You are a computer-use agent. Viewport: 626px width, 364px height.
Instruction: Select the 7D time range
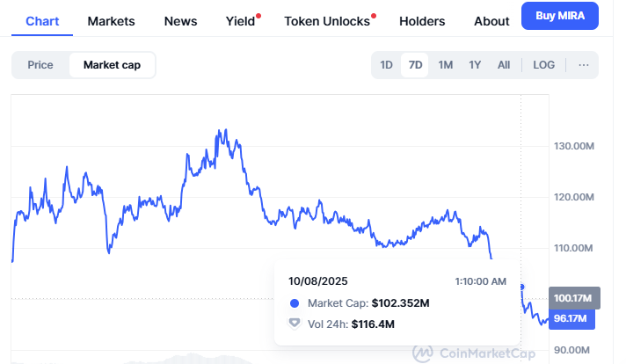pyautogui.click(x=414, y=64)
